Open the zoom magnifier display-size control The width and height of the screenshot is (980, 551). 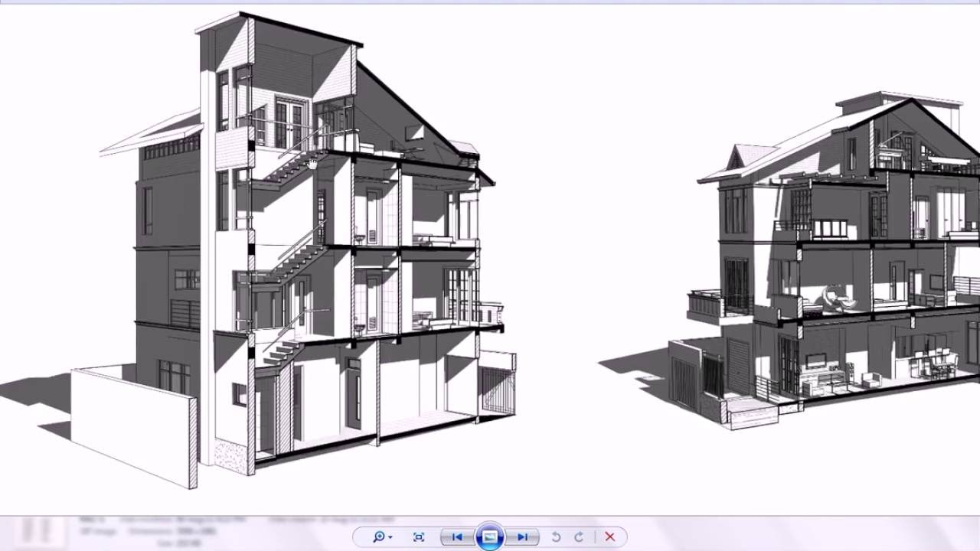[382, 537]
